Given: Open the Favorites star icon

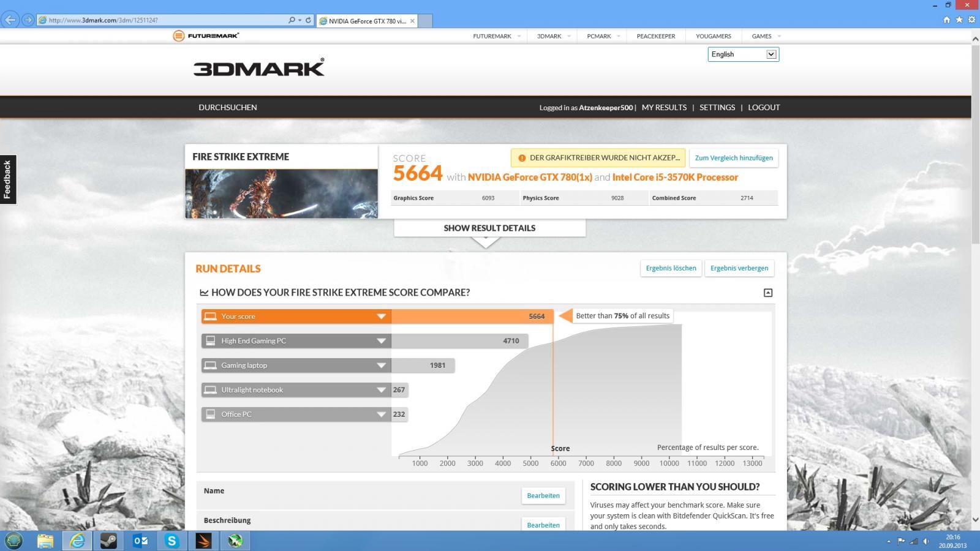Looking at the screenshot, I should [x=959, y=20].
